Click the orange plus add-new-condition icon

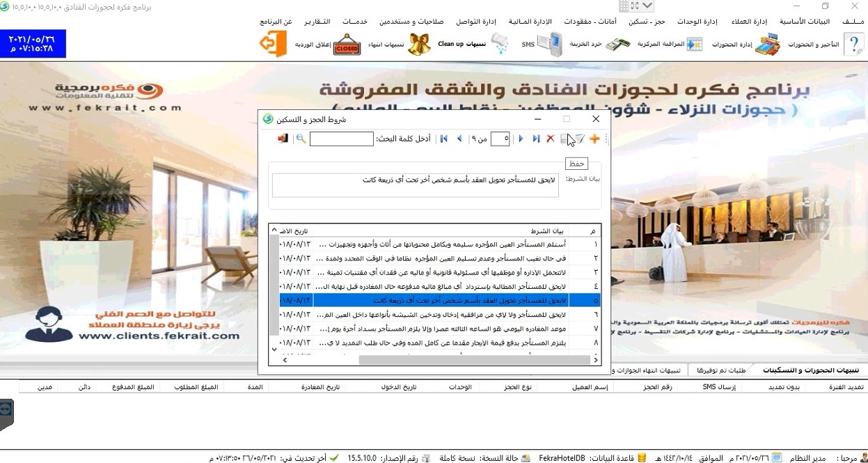click(x=594, y=139)
